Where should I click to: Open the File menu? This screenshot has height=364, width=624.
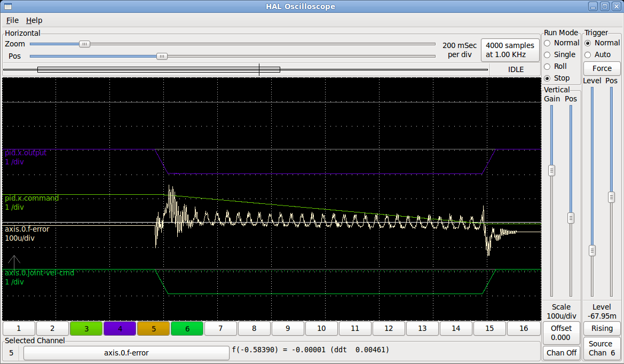12,20
